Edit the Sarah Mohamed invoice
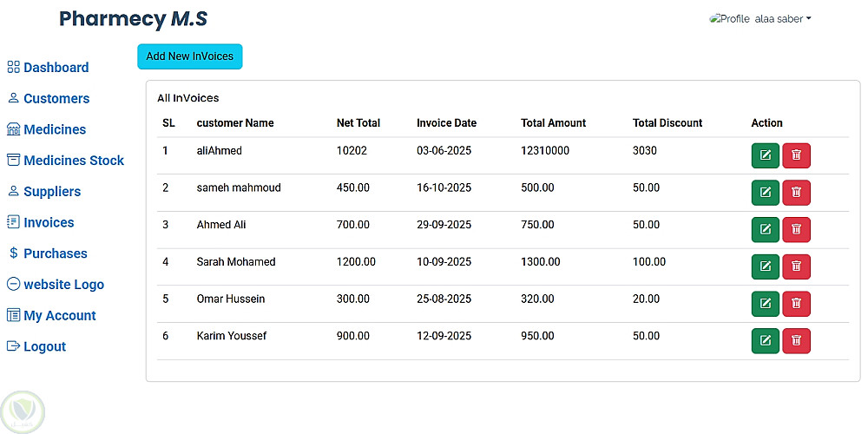 tap(765, 266)
